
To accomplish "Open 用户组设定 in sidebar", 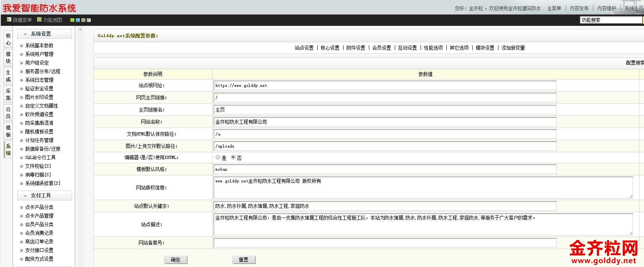I will tap(37, 63).
